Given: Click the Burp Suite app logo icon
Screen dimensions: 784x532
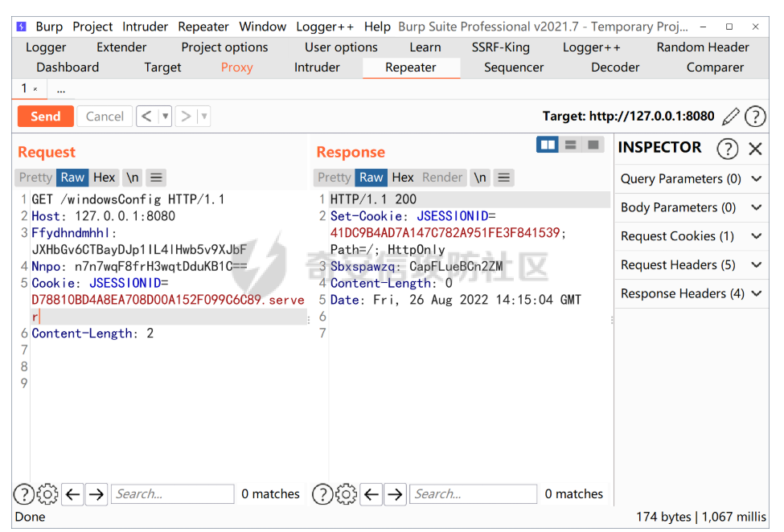Looking at the screenshot, I should (x=21, y=27).
